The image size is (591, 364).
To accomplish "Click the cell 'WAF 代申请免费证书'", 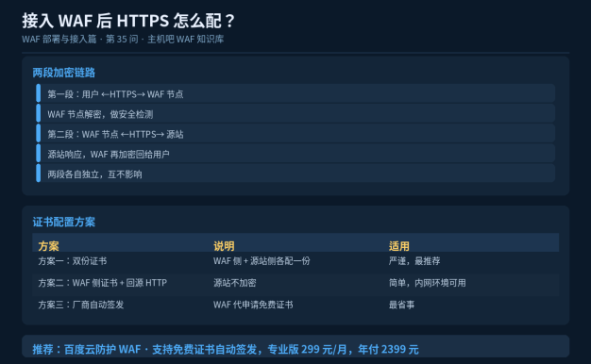I will (253, 305).
